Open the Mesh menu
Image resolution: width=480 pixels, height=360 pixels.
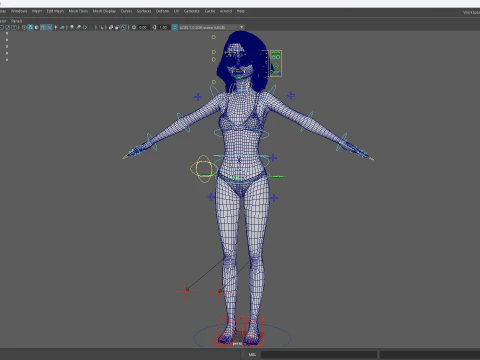pos(37,11)
